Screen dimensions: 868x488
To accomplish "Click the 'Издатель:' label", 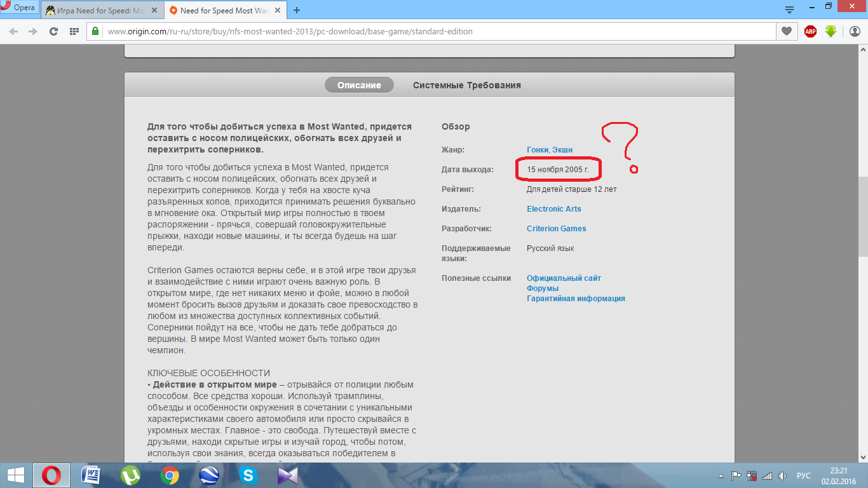I will click(461, 209).
